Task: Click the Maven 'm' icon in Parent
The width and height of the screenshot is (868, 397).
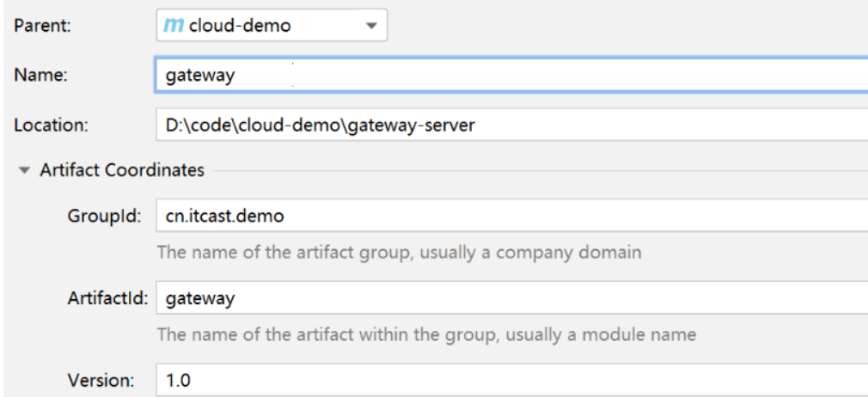Action: 172,26
